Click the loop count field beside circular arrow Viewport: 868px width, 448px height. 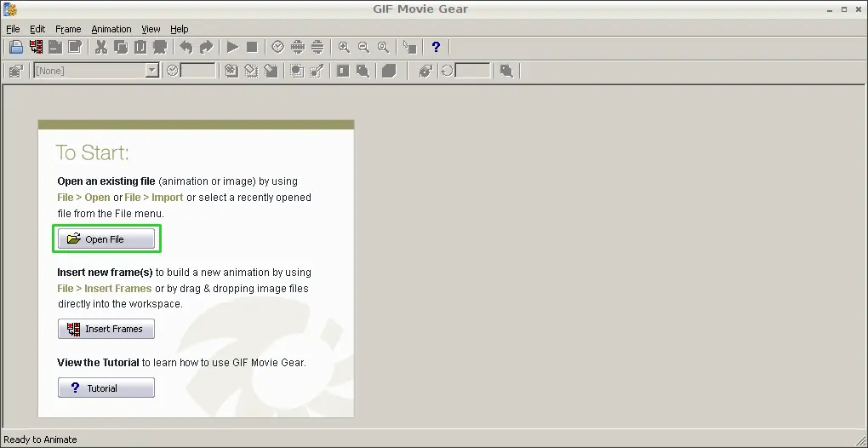click(472, 71)
